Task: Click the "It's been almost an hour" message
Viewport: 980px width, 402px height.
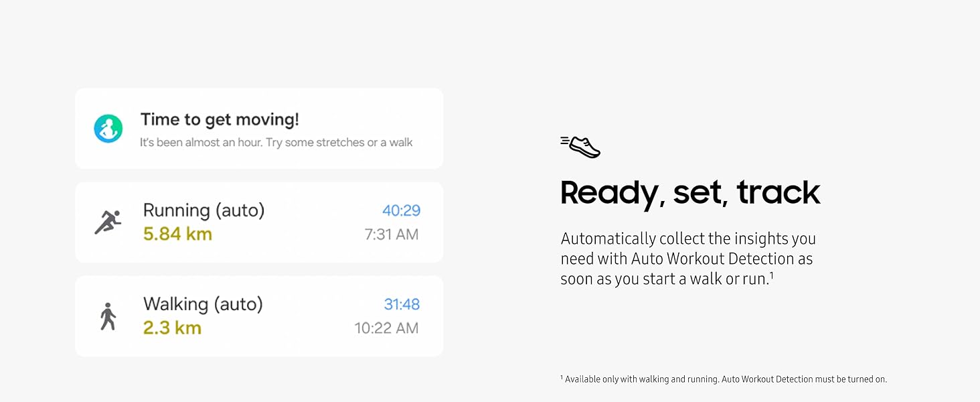Action: click(276, 143)
